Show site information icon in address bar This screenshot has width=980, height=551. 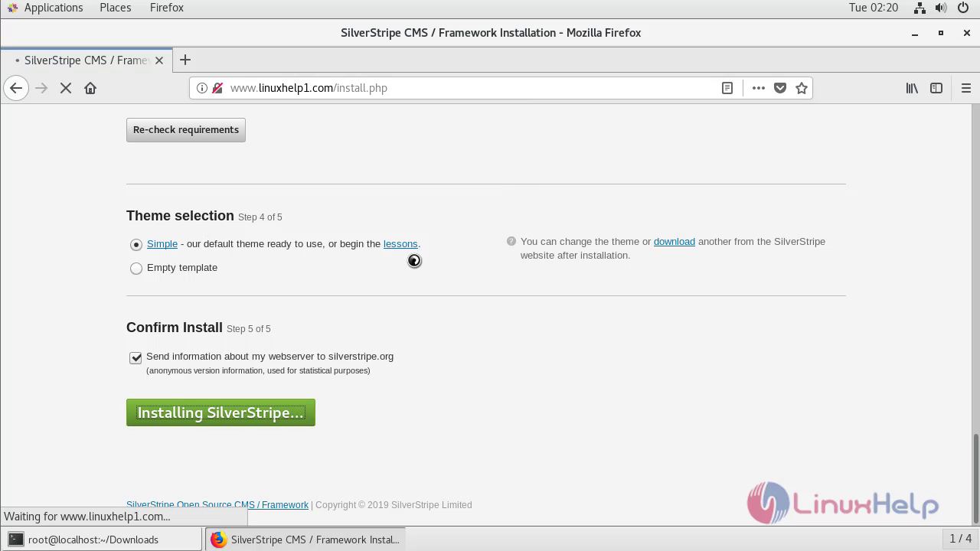point(202,88)
